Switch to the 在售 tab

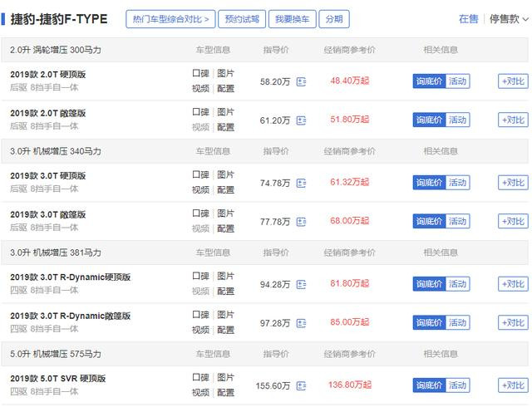click(469, 19)
